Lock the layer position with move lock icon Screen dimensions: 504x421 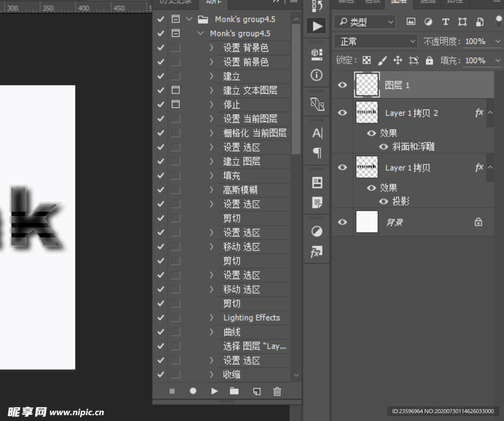[x=397, y=60]
